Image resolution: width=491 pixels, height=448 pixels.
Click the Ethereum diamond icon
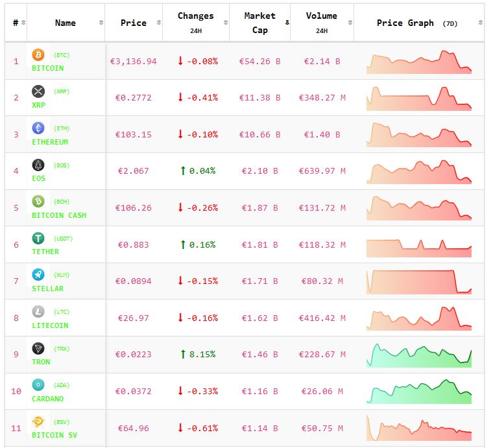click(x=38, y=128)
